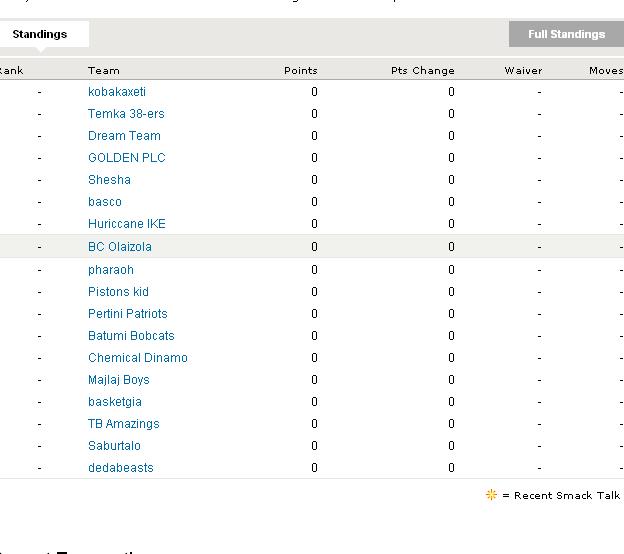
Task: View Batumi Bobcats team page
Action: coord(131,336)
